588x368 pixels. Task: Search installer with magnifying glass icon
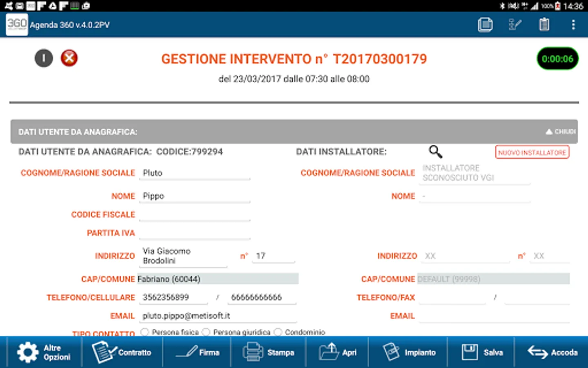pos(435,152)
